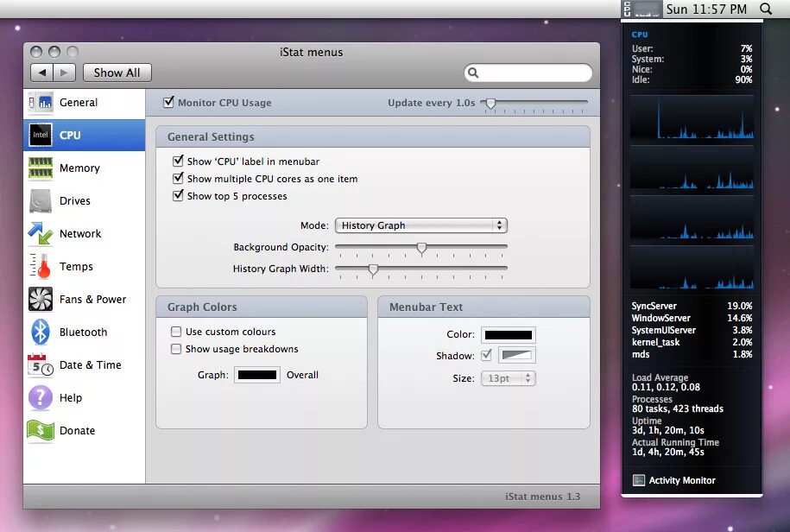Click the mds process row
Image resolution: width=790 pixels, height=532 pixels.
point(692,354)
